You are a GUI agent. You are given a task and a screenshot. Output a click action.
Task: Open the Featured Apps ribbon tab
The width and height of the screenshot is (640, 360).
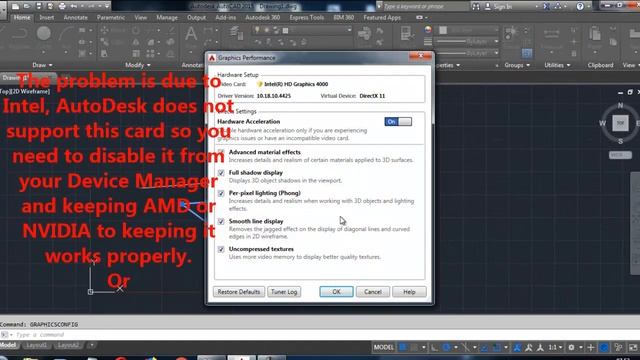pos(382,18)
